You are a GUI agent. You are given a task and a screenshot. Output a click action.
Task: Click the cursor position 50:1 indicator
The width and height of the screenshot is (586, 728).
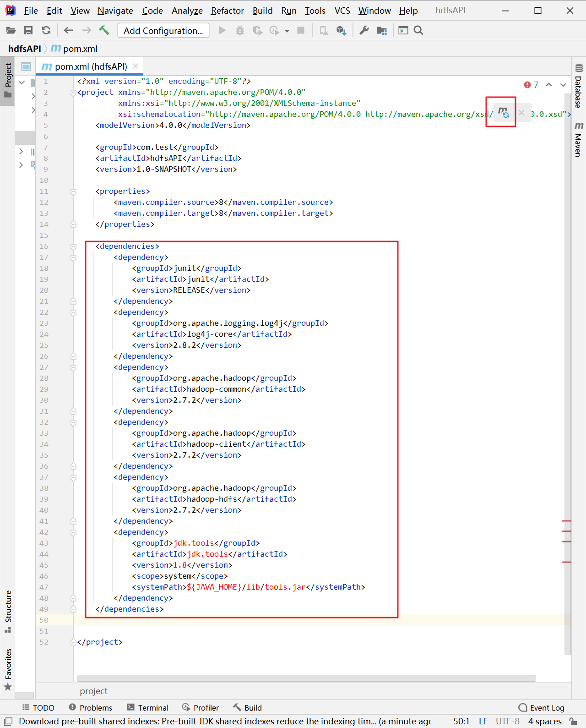(x=461, y=721)
